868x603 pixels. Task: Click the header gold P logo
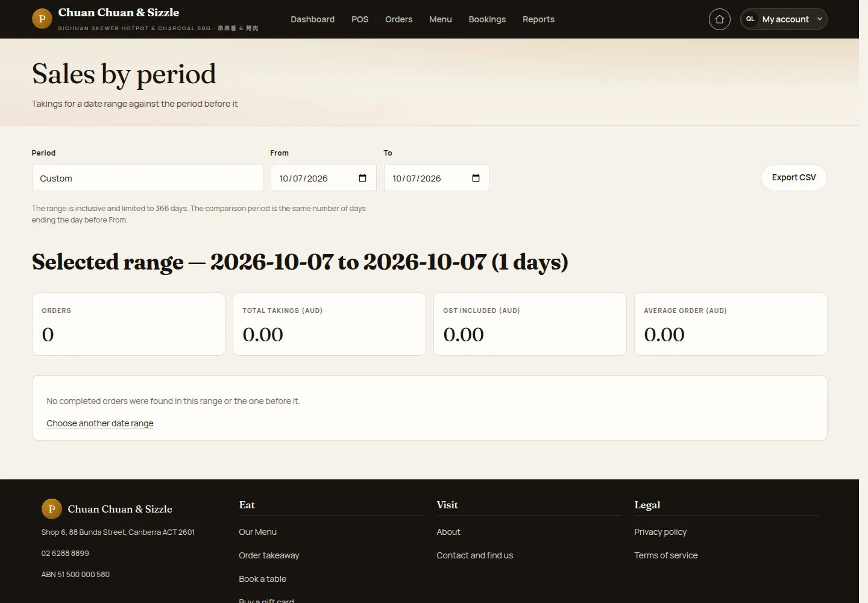point(42,19)
